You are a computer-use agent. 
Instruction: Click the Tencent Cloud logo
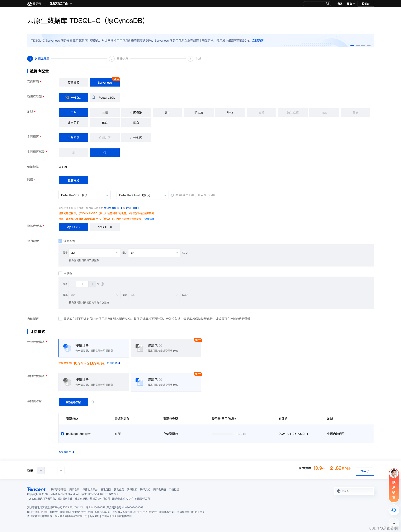(x=34, y=4)
